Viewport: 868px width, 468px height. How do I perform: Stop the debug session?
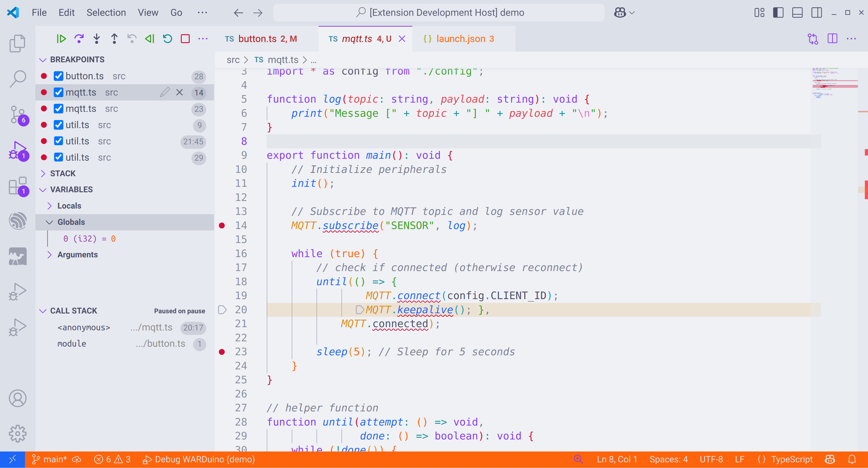point(185,39)
